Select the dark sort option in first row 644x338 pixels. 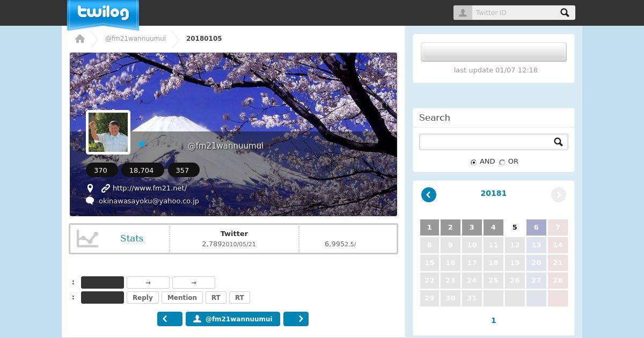click(103, 283)
